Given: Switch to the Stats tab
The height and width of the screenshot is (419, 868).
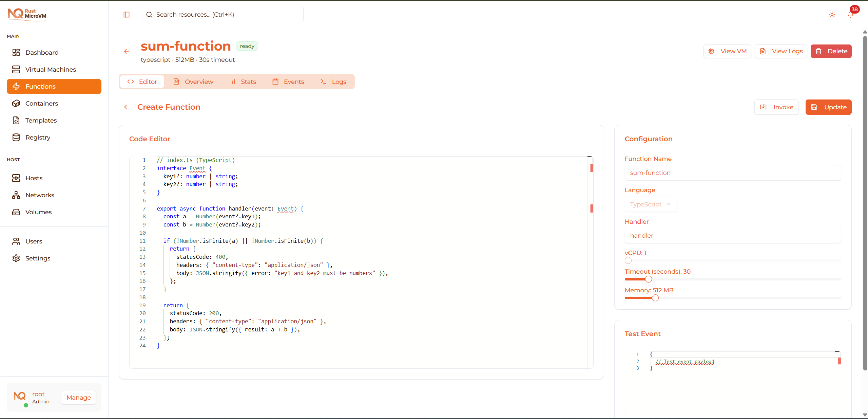Looking at the screenshot, I should 243,81.
